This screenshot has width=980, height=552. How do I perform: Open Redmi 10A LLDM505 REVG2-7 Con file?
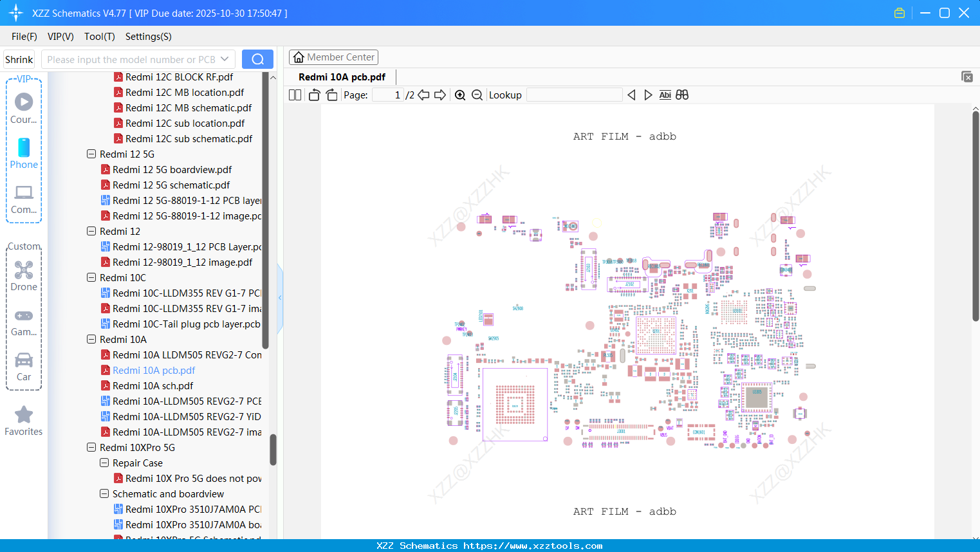(187, 355)
